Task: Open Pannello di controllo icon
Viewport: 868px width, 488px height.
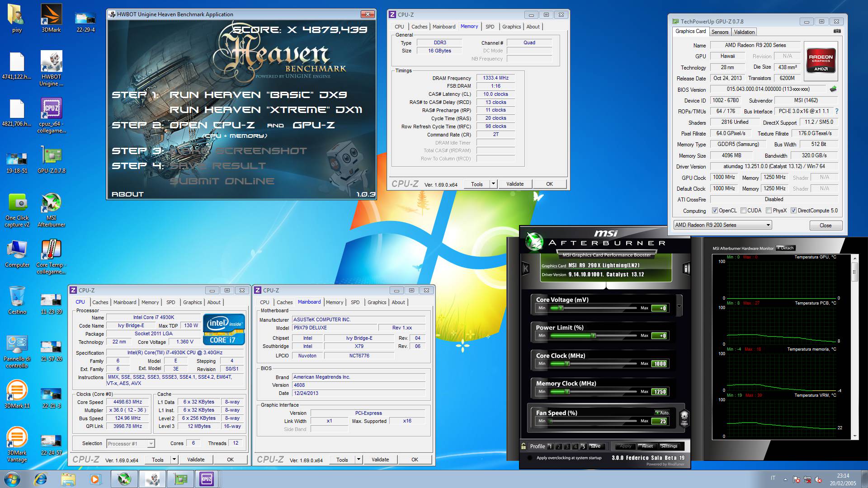Action: pos(17,352)
